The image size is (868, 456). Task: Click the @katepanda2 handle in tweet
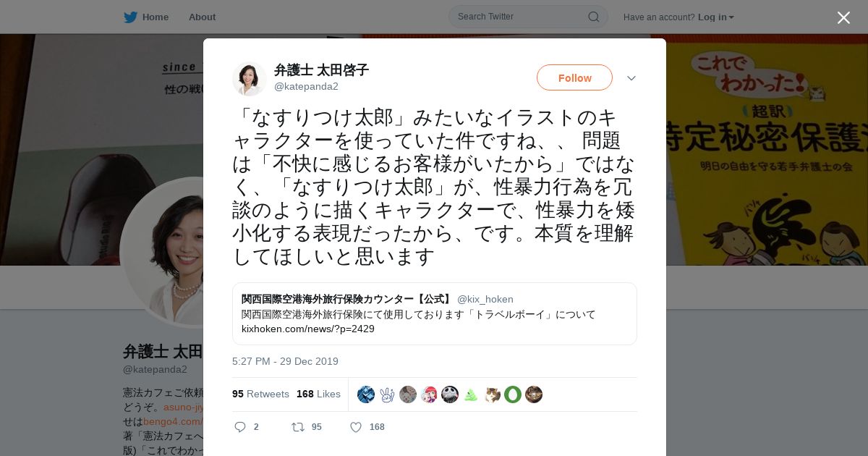click(306, 86)
